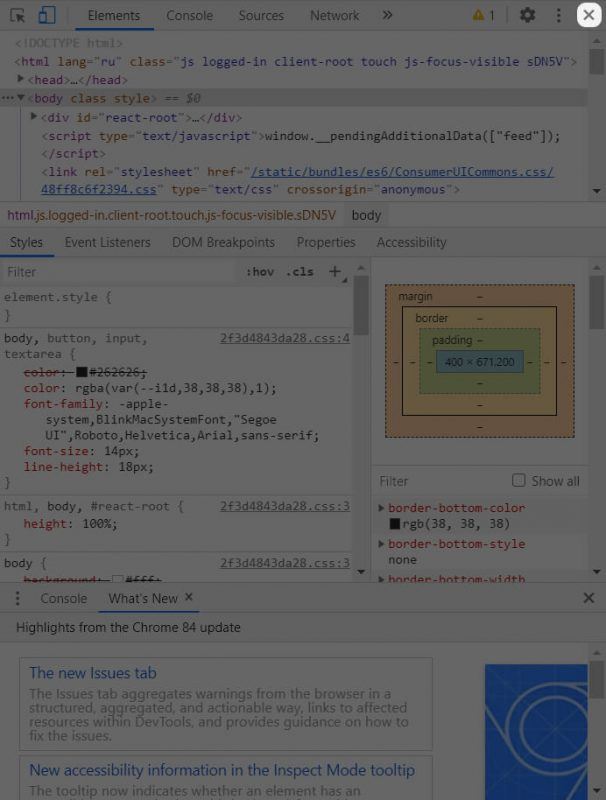Close the bottom drawer panel
Screen dimensions: 606x800
(589, 598)
